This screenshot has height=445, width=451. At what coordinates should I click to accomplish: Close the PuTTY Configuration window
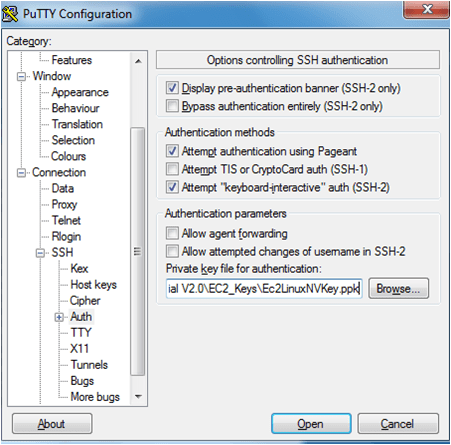pyautogui.click(x=426, y=9)
